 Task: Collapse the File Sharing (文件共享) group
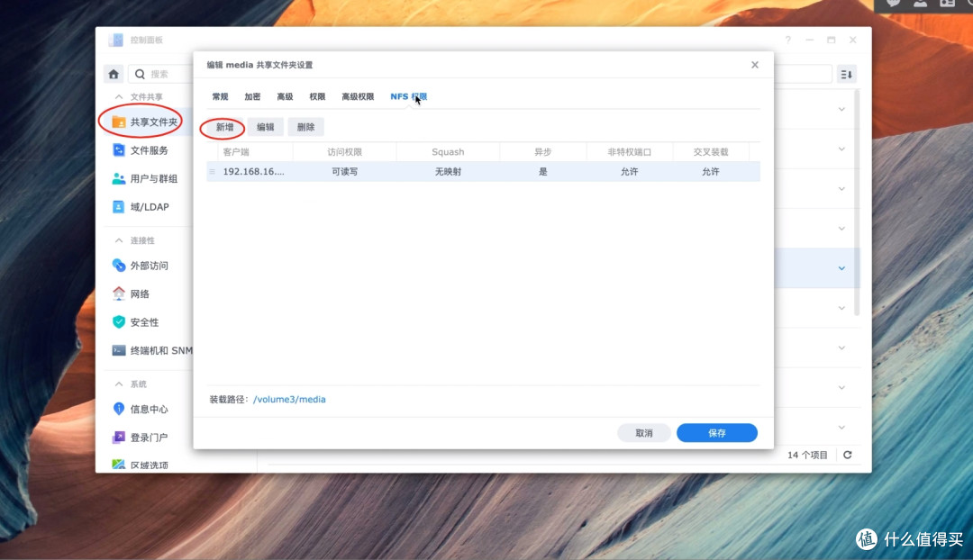click(119, 96)
